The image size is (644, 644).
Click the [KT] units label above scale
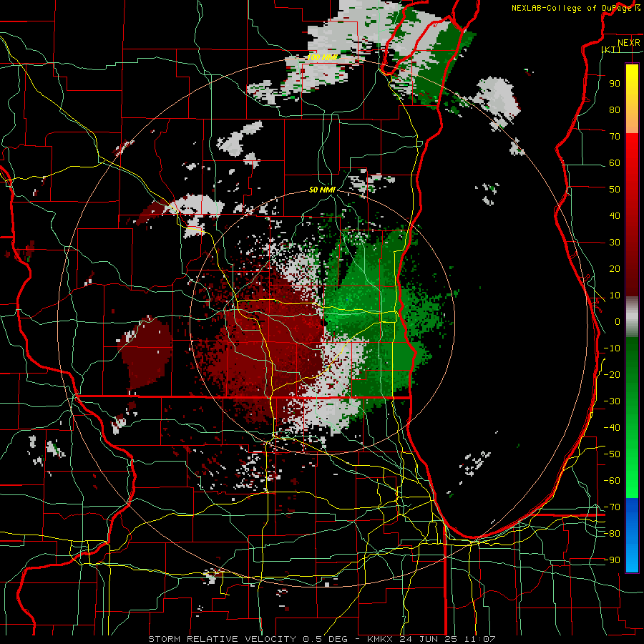[611, 49]
